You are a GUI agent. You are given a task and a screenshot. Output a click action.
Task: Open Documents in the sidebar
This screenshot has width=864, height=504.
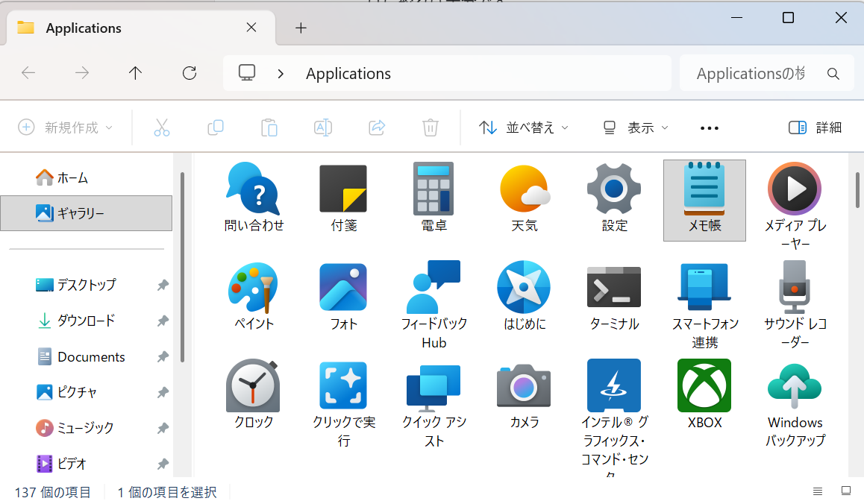pos(87,356)
